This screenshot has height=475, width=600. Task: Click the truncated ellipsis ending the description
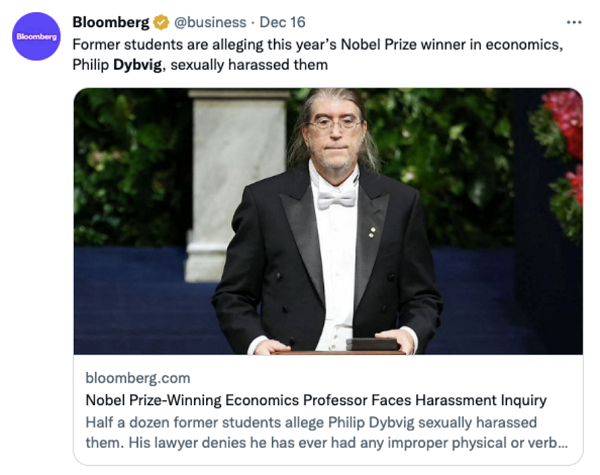point(562,445)
